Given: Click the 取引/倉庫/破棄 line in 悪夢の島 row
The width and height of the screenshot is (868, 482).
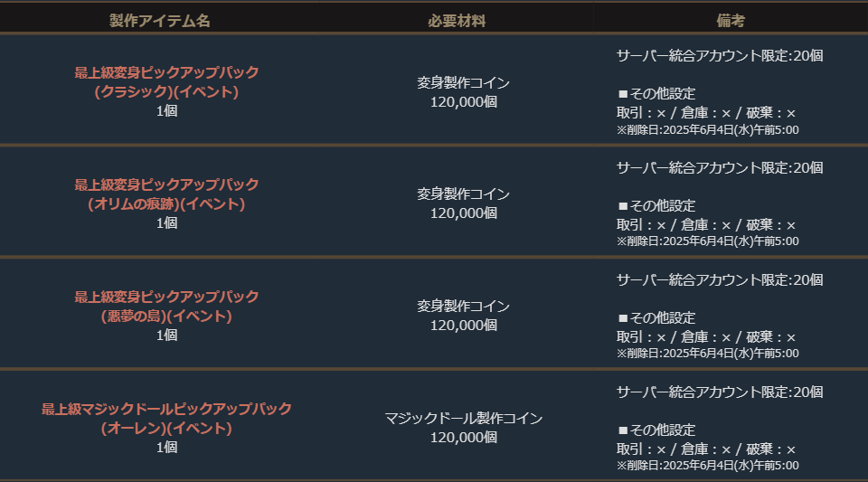Looking at the screenshot, I should click(706, 336).
